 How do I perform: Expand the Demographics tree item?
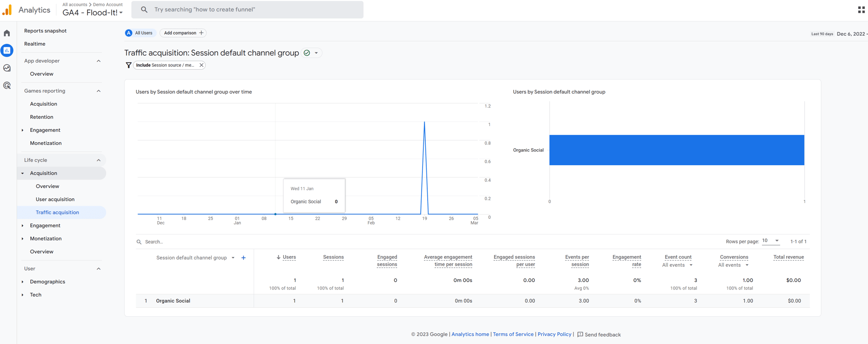coord(23,282)
